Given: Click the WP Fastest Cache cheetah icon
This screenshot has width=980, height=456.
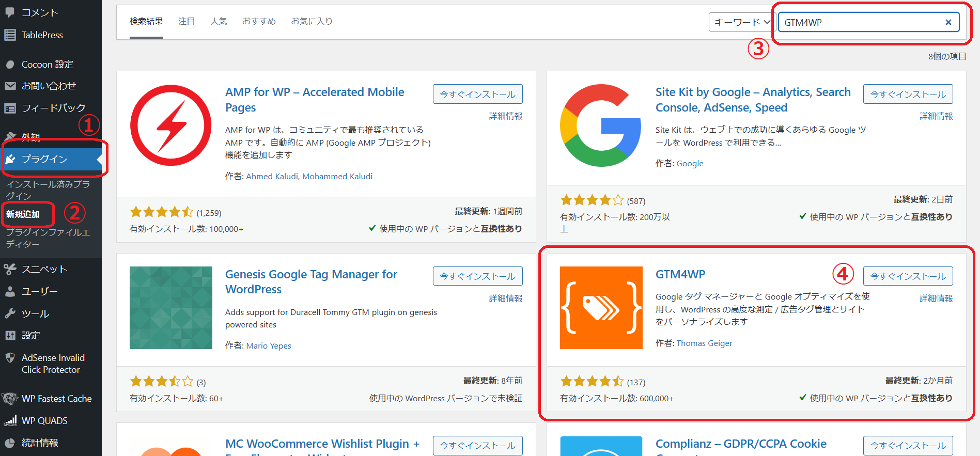Looking at the screenshot, I should click(x=10, y=398).
